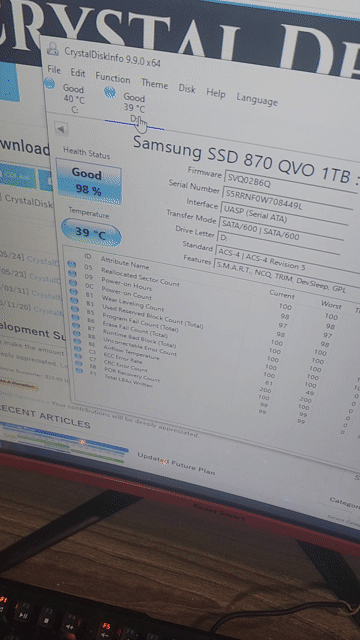This screenshot has height=640, width=360.
Task: Open the Theme menu
Action: coord(154,83)
